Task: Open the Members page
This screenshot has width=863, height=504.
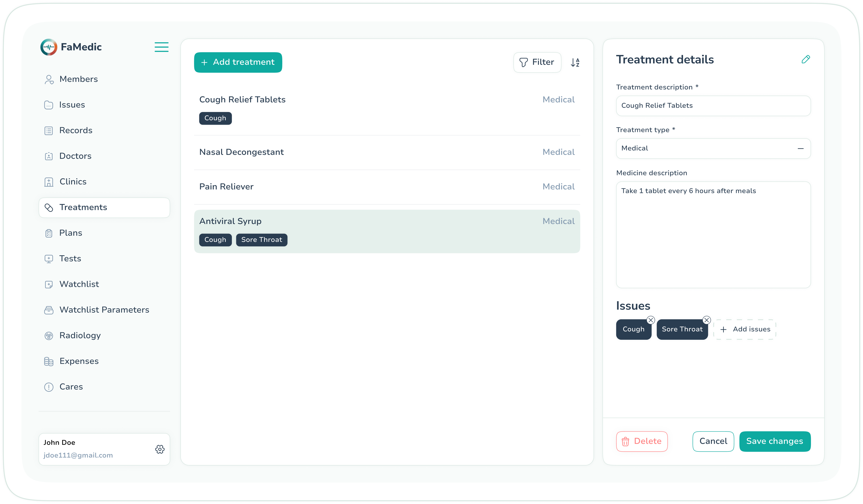Action: click(104, 79)
